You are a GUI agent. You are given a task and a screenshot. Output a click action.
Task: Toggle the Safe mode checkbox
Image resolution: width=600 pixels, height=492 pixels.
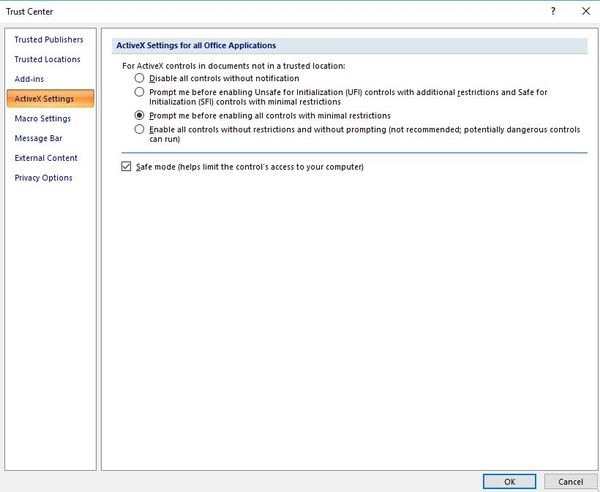126,166
